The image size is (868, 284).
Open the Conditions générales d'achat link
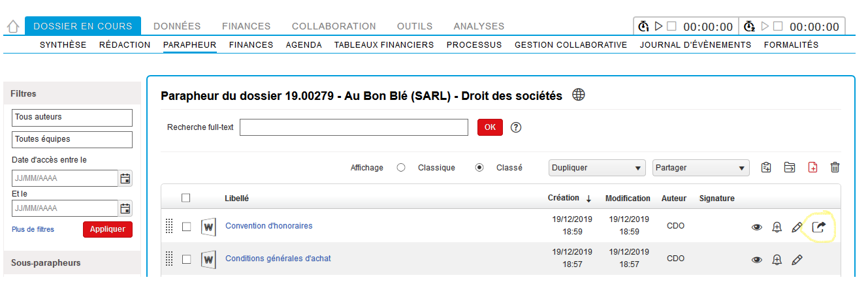coord(278,259)
